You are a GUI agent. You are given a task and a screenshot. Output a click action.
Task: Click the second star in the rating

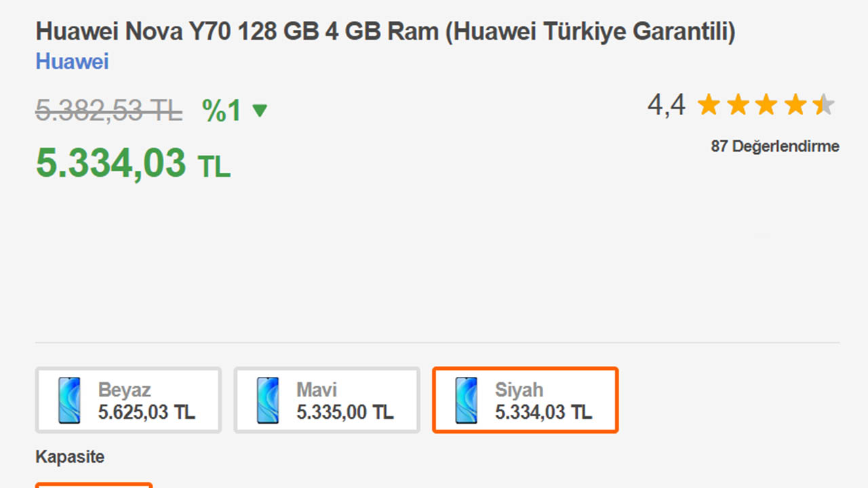(x=738, y=104)
